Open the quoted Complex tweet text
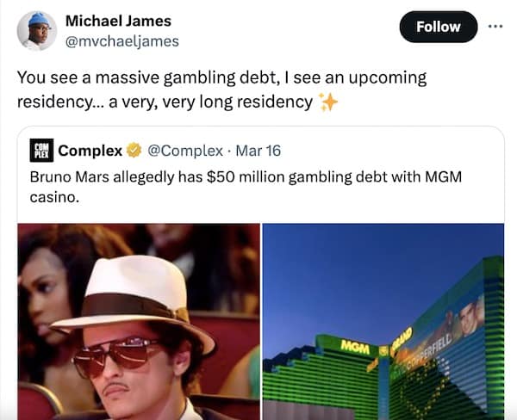517x420 pixels. click(246, 187)
